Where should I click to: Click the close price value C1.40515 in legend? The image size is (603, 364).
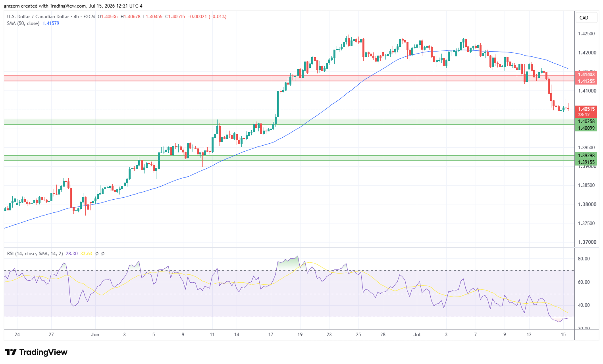[x=175, y=17]
